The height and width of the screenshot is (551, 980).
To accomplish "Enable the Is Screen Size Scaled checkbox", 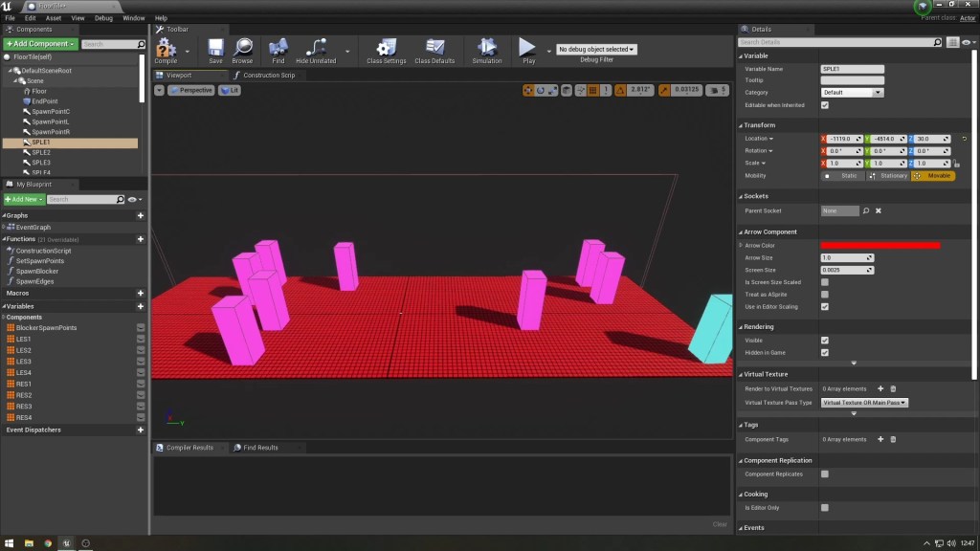I will tap(825, 282).
